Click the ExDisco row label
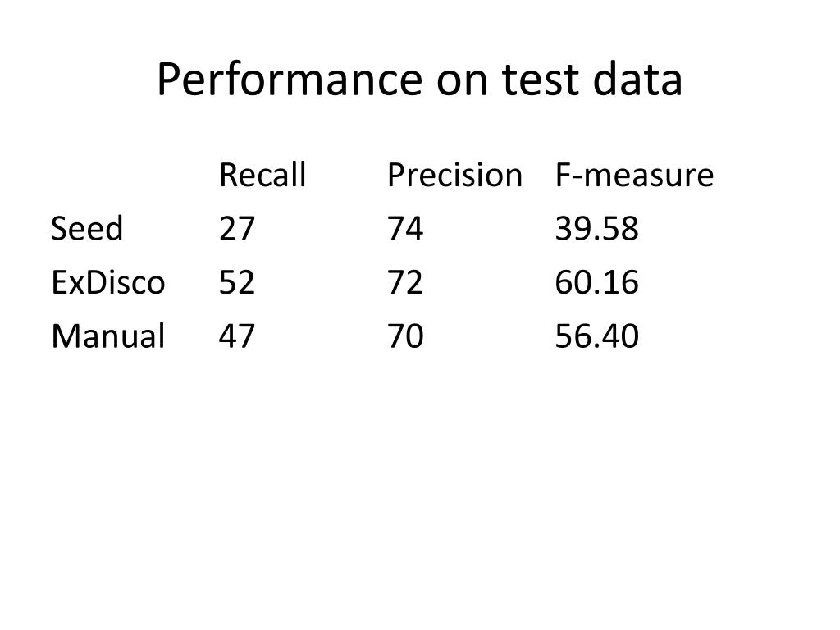 108,282
